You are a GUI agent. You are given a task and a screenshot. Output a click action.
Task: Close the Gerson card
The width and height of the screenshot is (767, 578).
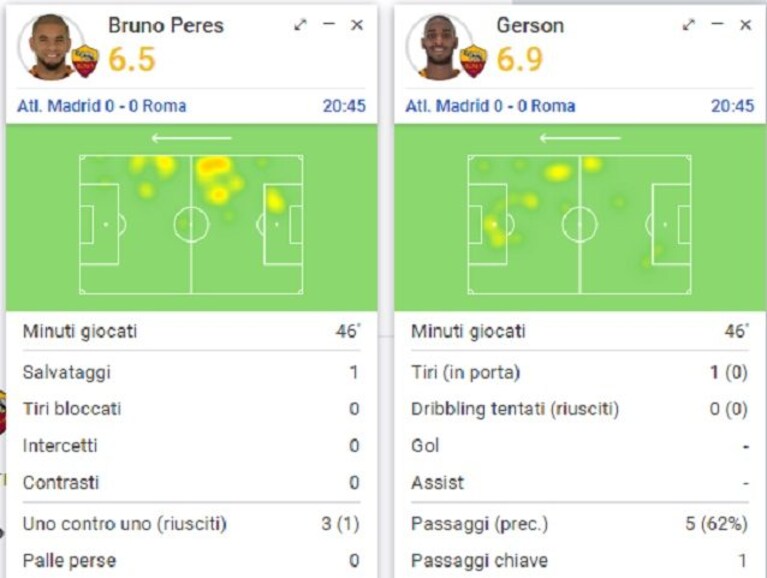point(745,24)
